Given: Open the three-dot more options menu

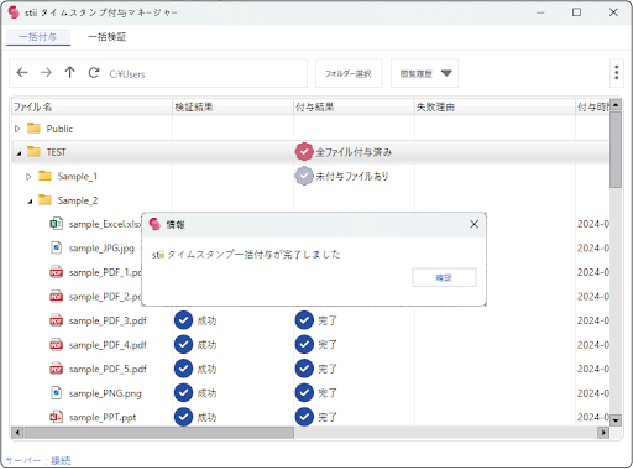Looking at the screenshot, I should click(616, 73).
